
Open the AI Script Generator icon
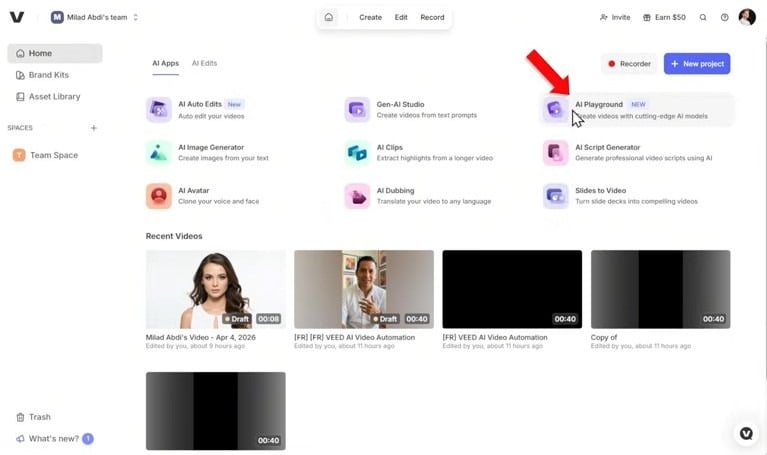555,153
